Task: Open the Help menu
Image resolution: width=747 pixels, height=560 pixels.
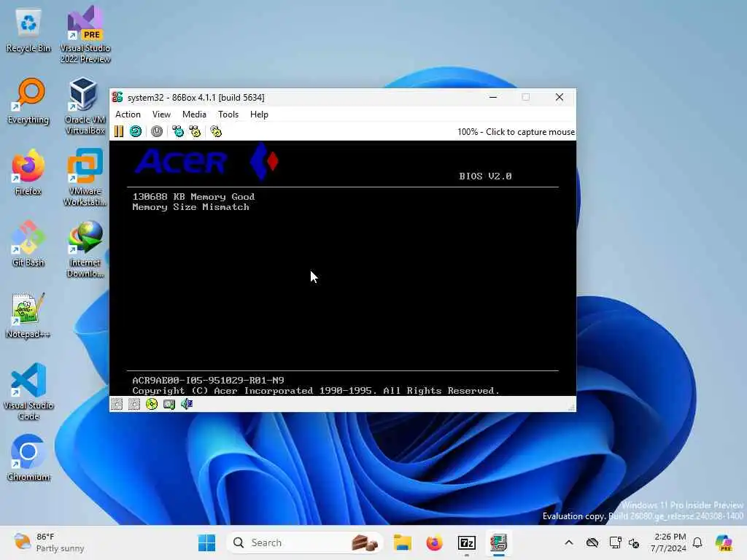Action: (x=259, y=114)
